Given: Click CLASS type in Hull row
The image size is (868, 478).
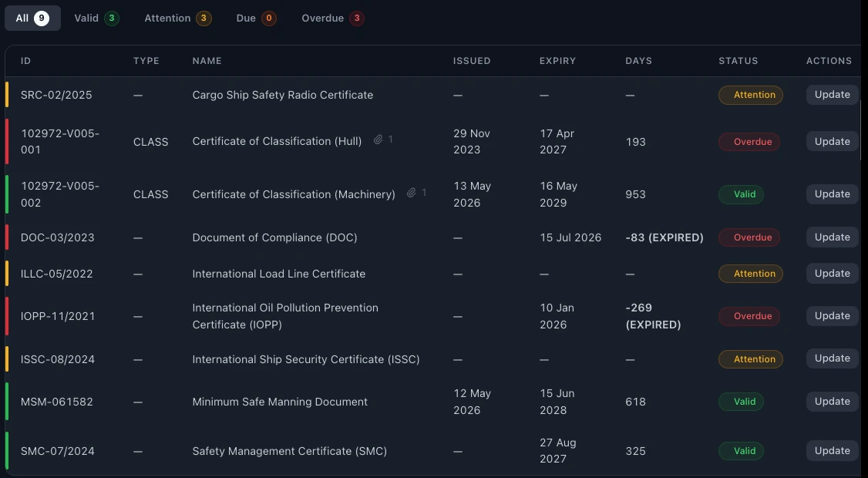Looking at the screenshot, I should click(x=150, y=142).
